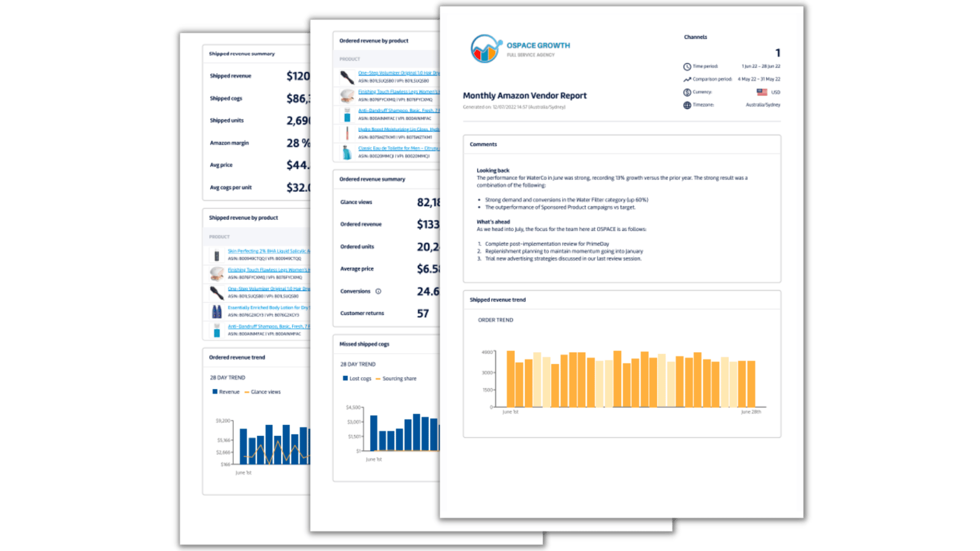
Task: Toggle the Sourcing share legend entry
Action: pyautogui.click(x=398, y=379)
